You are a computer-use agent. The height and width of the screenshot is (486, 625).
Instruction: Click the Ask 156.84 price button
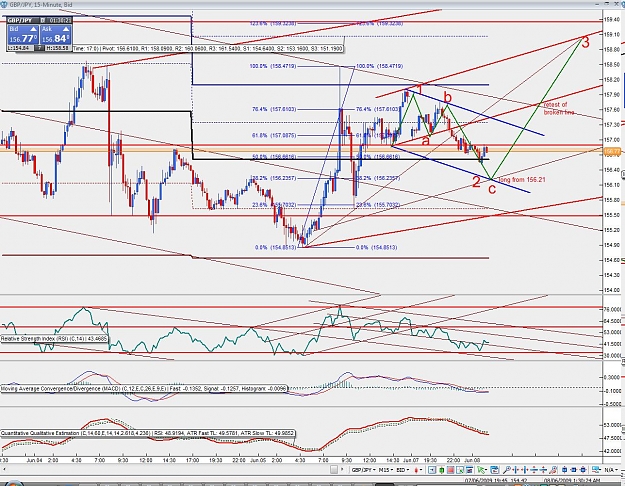55,35
